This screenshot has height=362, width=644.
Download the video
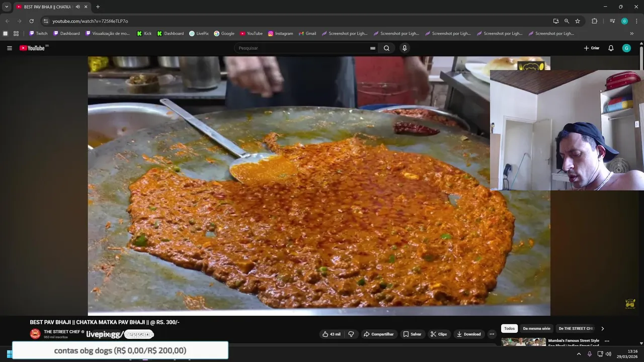469,334
